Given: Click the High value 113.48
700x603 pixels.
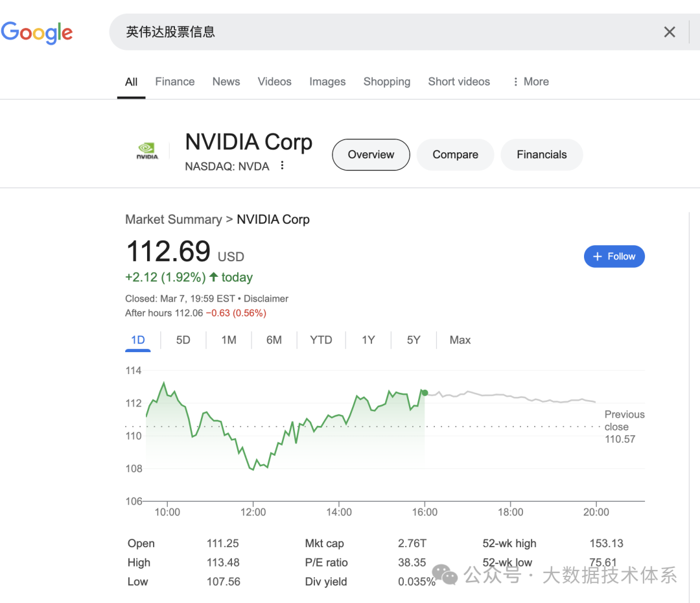Looking at the screenshot, I should point(223,562).
